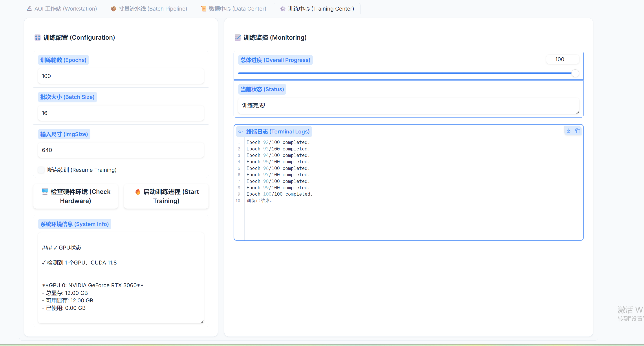
Task: Click the Epochs input field
Action: point(121,76)
